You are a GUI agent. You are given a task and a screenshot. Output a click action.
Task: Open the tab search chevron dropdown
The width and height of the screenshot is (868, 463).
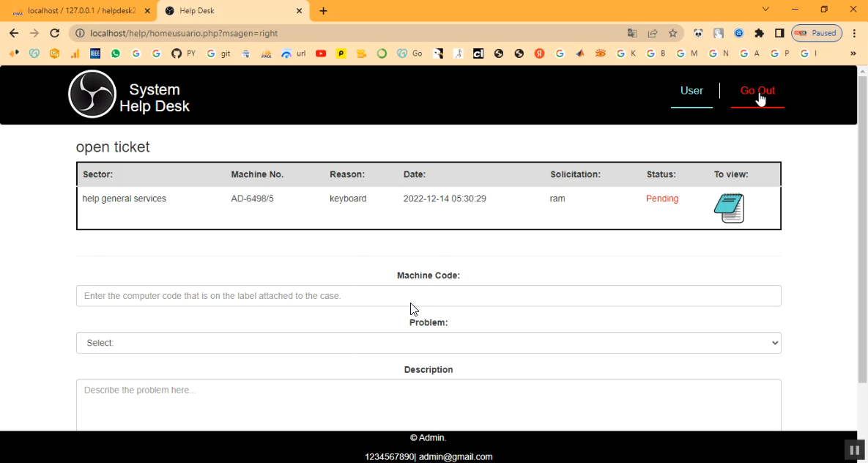(x=766, y=10)
